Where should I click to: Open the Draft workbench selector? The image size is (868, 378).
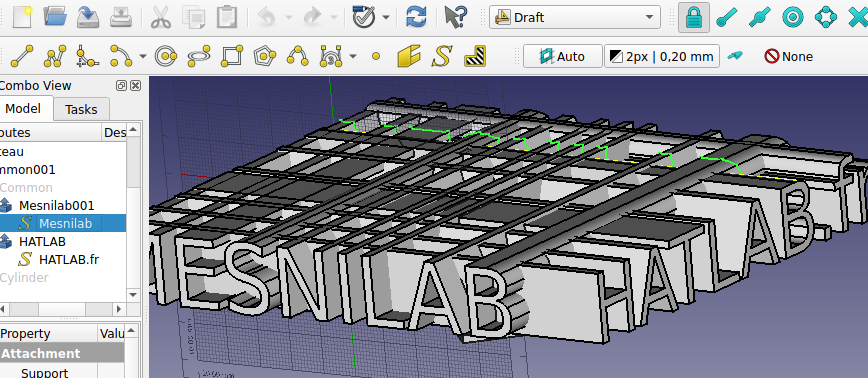pyautogui.click(x=575, y=17)
